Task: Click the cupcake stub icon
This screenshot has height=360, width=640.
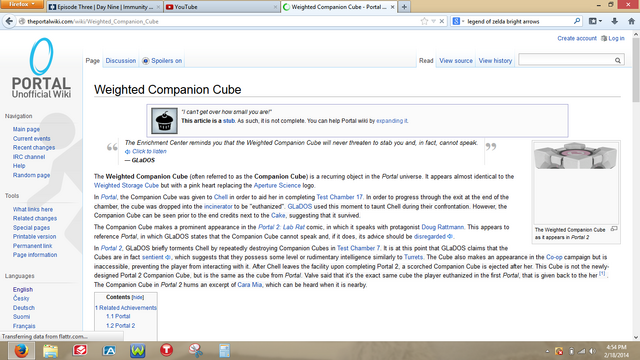Action: tap(164, 121)
